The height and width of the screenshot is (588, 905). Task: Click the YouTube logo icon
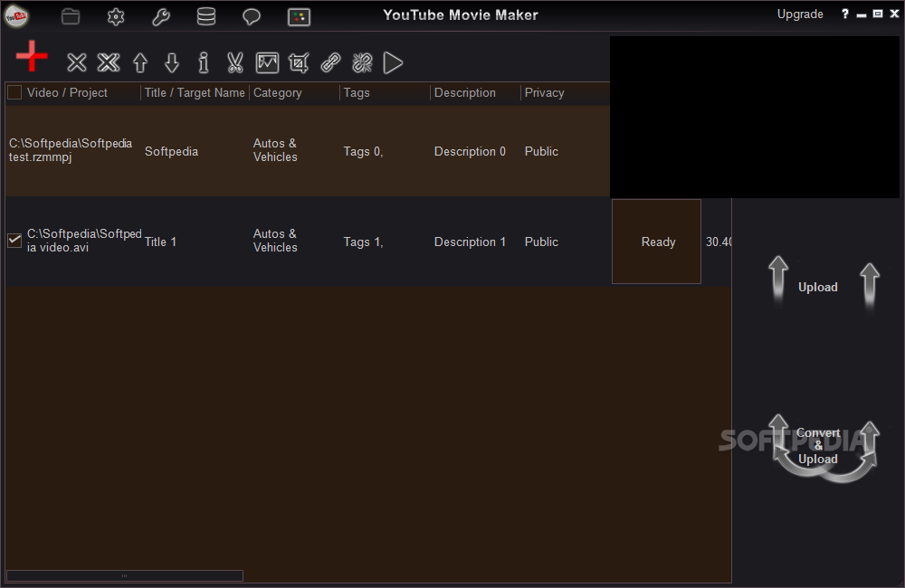pyautogui.click(x=16, y=15)
